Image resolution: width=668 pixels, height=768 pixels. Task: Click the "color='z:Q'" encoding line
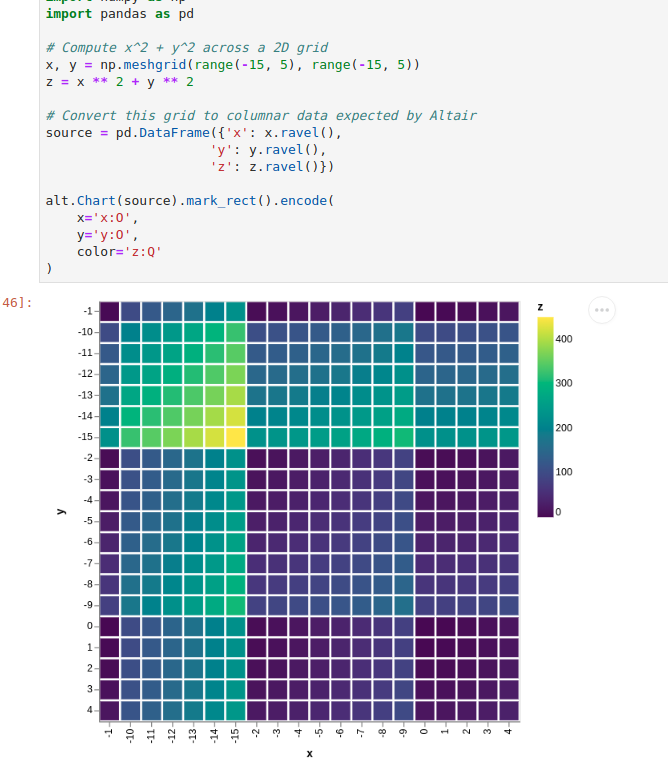tap(119, 252)
